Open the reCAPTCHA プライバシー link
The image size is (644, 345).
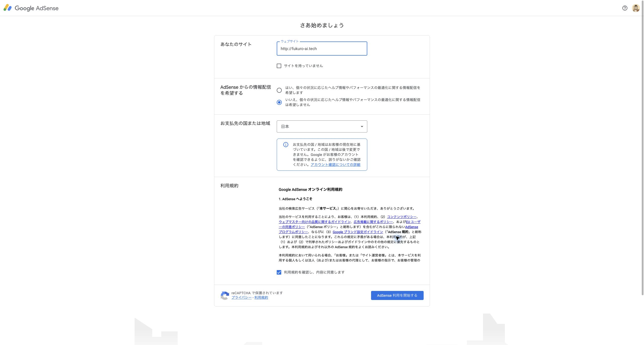[x=242, y=297]
